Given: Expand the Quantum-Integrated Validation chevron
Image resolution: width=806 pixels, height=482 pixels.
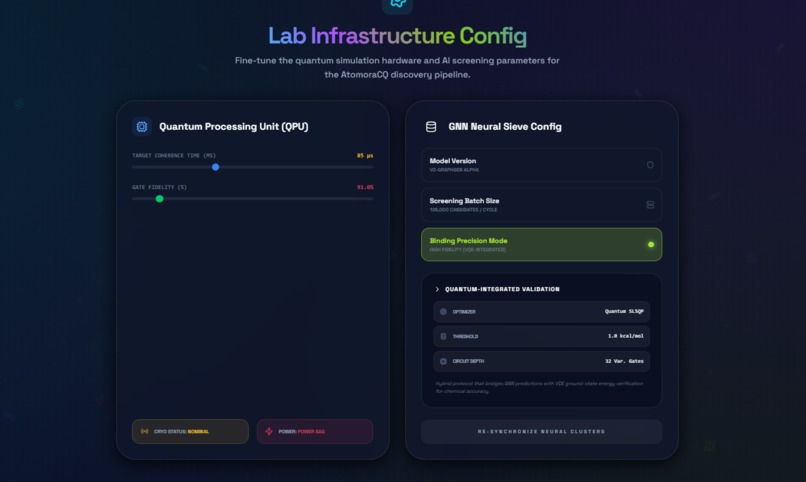Looking at the screenshot, I should click(437, 289).
